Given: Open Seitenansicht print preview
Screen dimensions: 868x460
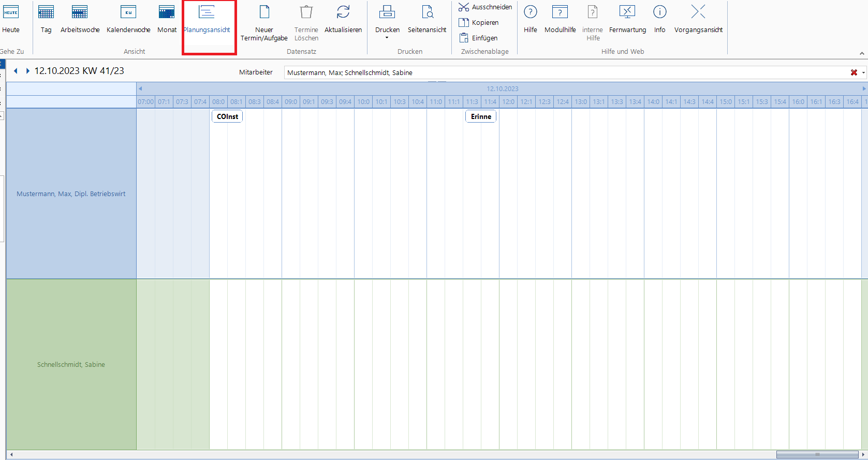Looking at the screenshot, I should point(427,19).
